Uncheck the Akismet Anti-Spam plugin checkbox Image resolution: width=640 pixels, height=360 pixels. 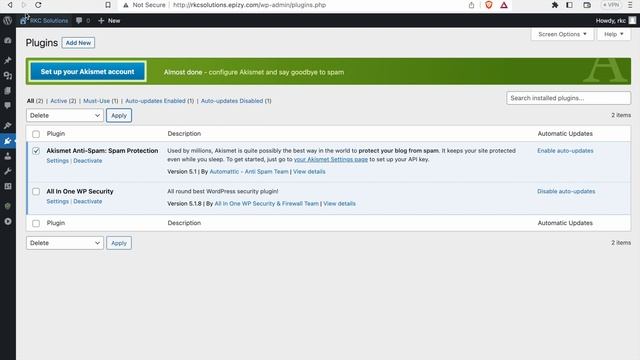tap(36, 151)
